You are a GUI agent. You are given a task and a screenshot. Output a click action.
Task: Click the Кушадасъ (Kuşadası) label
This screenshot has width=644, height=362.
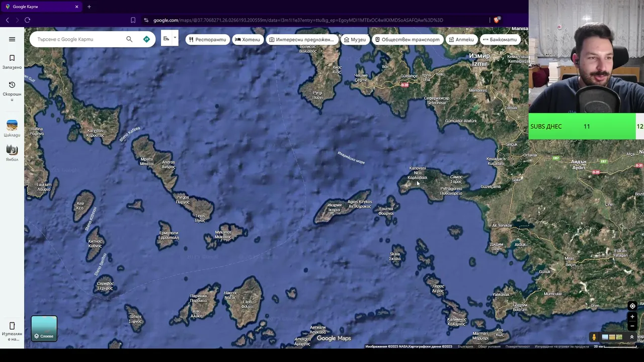pos(496,161)
